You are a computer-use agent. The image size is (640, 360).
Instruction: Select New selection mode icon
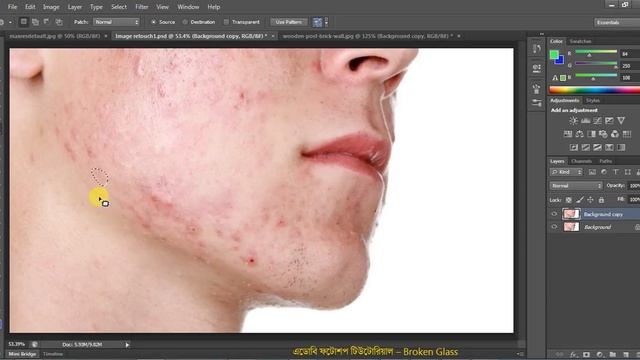[24, 22]
